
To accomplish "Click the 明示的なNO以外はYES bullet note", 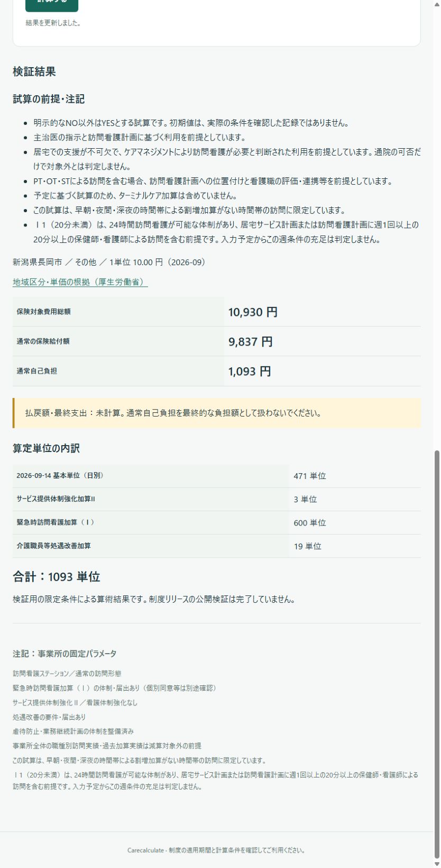I will point(191,123).
